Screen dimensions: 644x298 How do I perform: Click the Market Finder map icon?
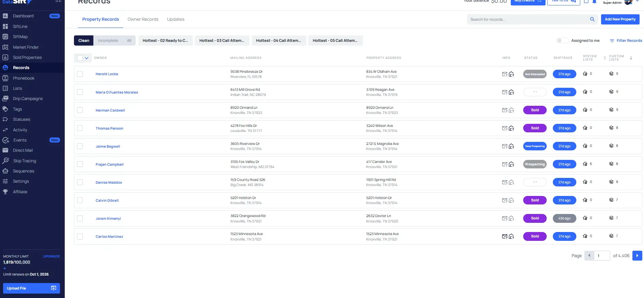tap(5, 47)
